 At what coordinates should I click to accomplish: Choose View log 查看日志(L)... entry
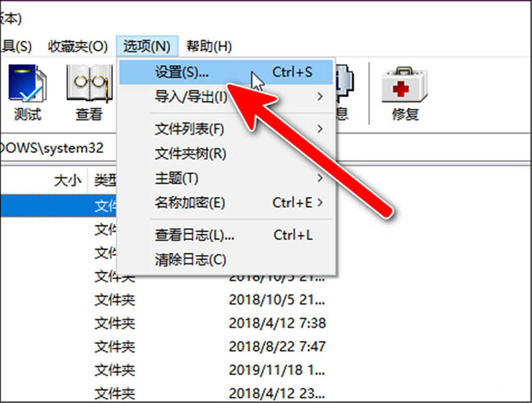tap(226, 235)
